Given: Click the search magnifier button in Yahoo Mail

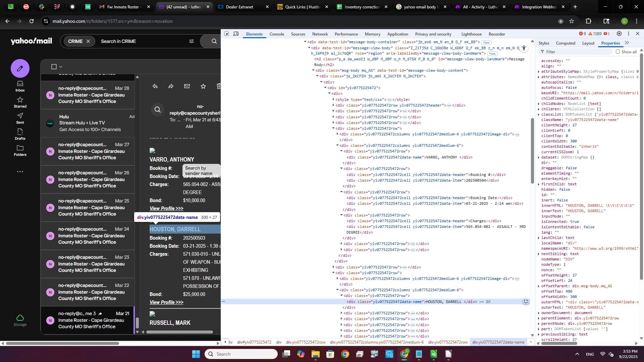Looking at the screenshot, I should click(214, 41).
